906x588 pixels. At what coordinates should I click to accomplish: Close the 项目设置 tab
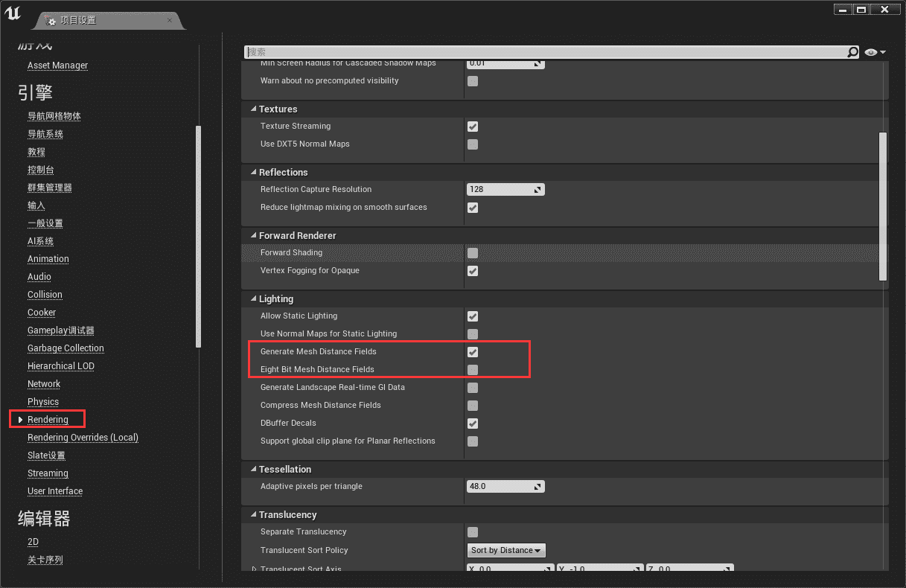pyautogui.click(x=170, y=20)
